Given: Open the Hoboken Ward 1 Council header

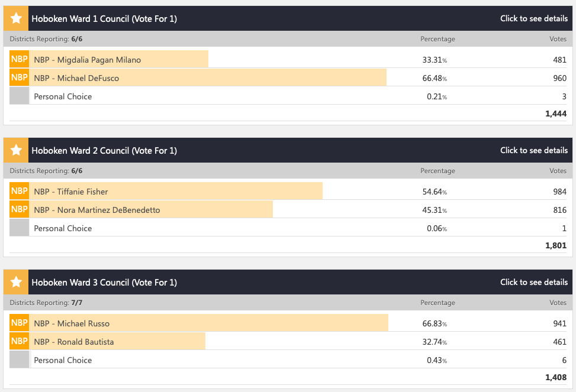Looking at the screenshot, I should tap(104, 18).
